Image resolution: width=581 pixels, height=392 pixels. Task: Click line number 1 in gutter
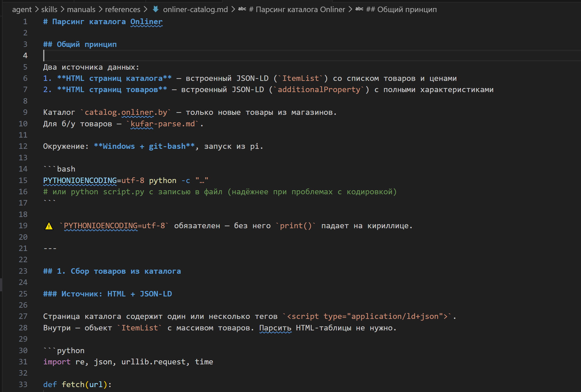pyautogui.click(x=25, y=22)
